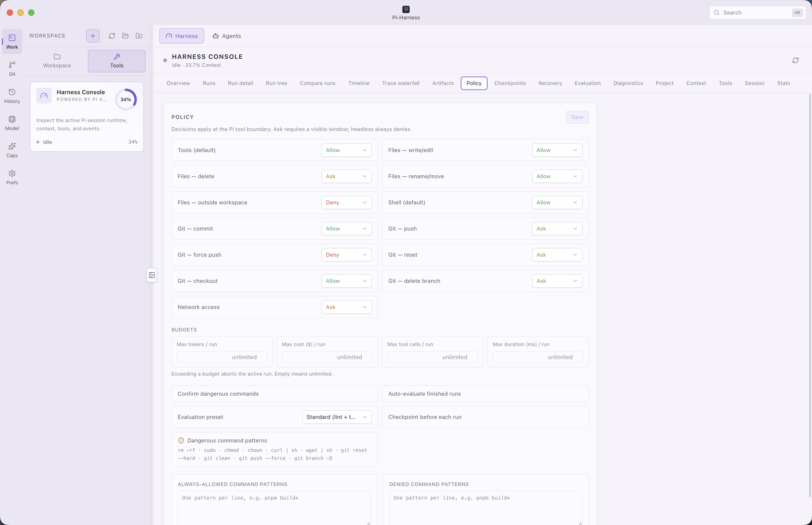
Task: Toggle Checkpoint before each run
Action: pos(485,417)
